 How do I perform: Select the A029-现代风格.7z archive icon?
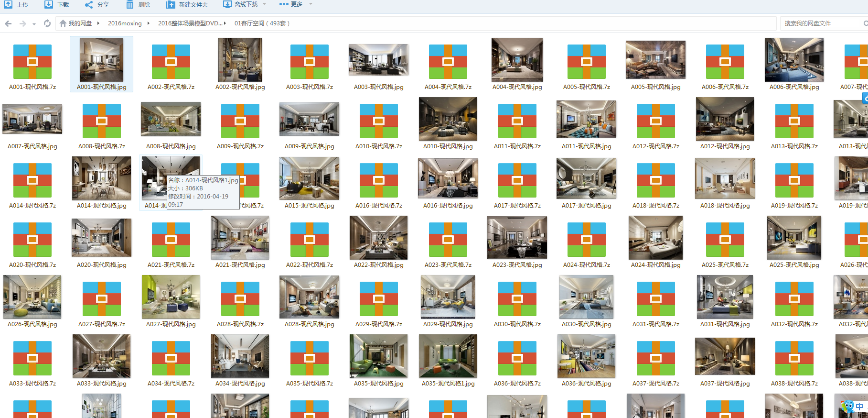[x=379, y=299]
